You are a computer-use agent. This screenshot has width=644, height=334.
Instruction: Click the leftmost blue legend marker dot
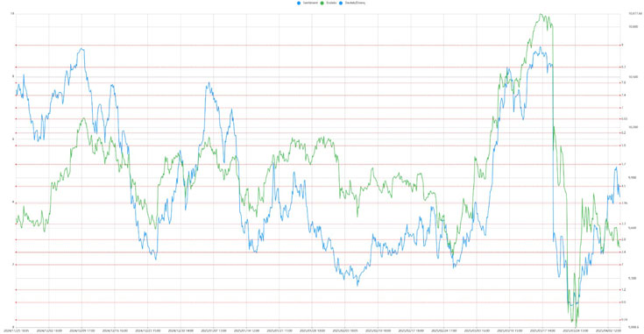[299, 3]
